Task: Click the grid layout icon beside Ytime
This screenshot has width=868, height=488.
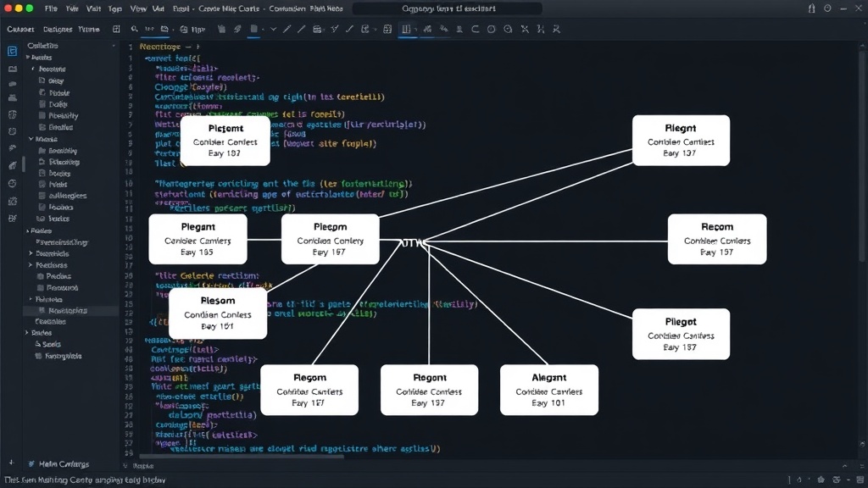Action: (116, 29)
